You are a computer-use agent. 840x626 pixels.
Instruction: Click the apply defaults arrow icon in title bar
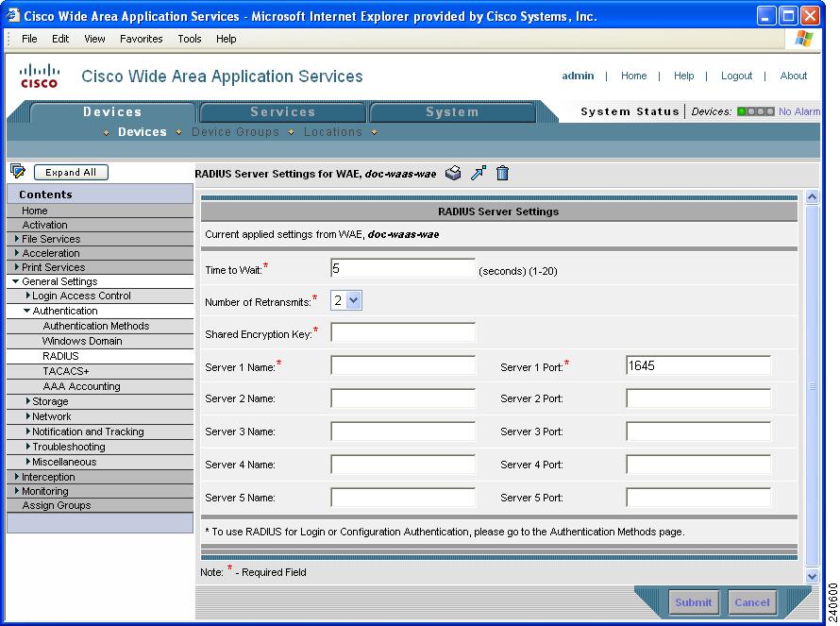[478, 173]
